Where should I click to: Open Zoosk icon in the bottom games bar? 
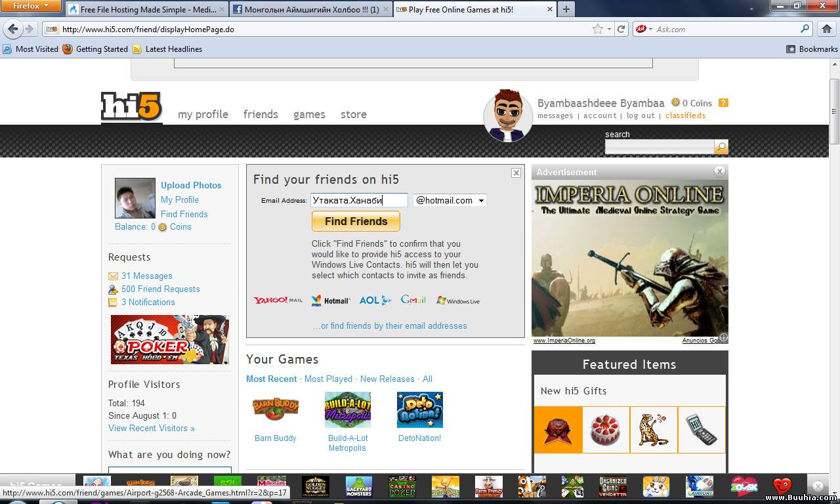coord(744,486)
